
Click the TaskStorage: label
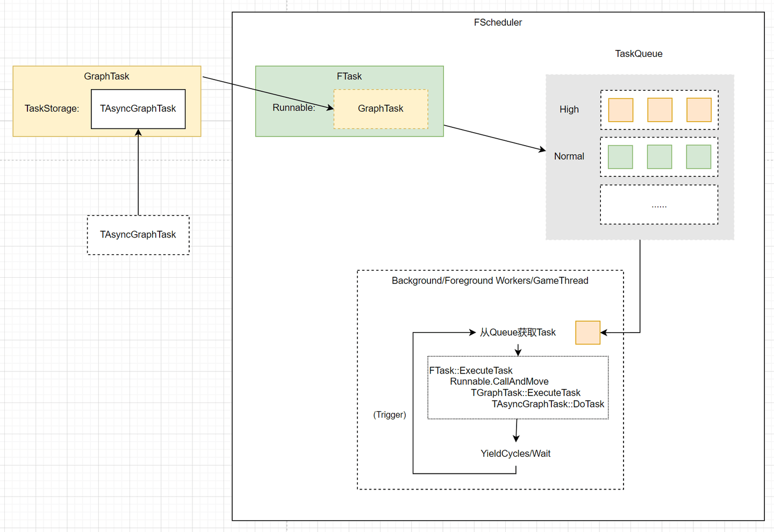point(52,109)
